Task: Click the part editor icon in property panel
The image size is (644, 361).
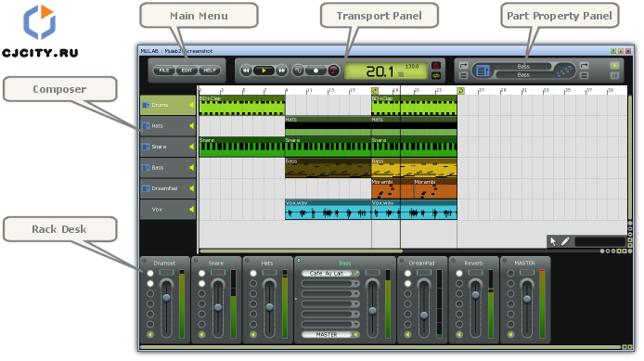Action: [x=483, y=71]
